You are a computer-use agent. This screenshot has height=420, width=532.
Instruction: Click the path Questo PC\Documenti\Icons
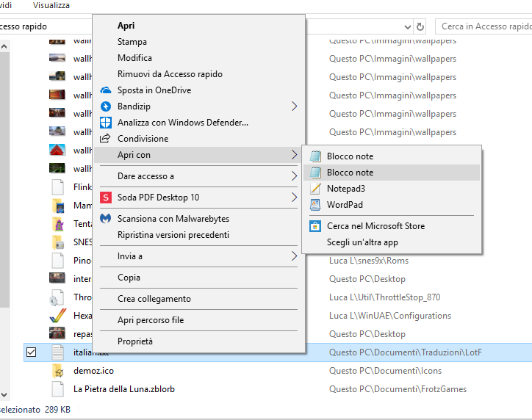(386, 371)
